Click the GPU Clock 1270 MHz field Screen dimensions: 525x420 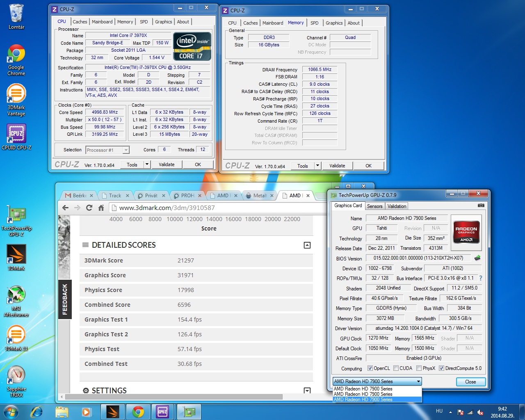pyautogui.click(x=378, y=338)
